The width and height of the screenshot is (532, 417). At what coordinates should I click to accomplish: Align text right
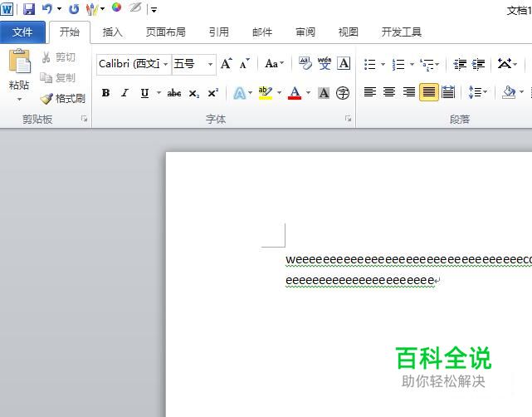coord(409,92)
